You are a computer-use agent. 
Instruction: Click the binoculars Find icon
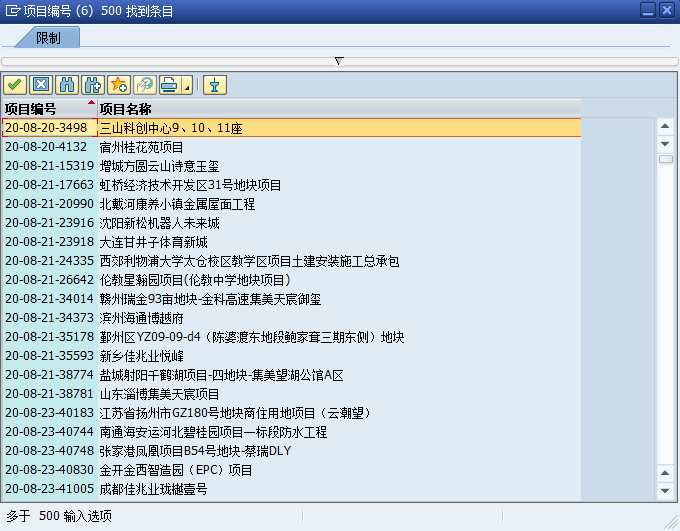pos(67,85)
